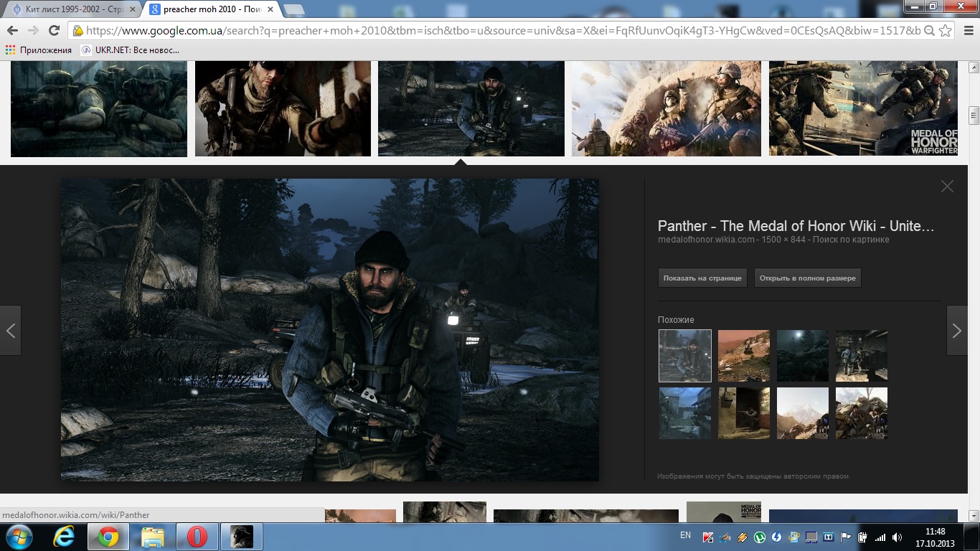Open Action Center flag icon

pos(846,537)
